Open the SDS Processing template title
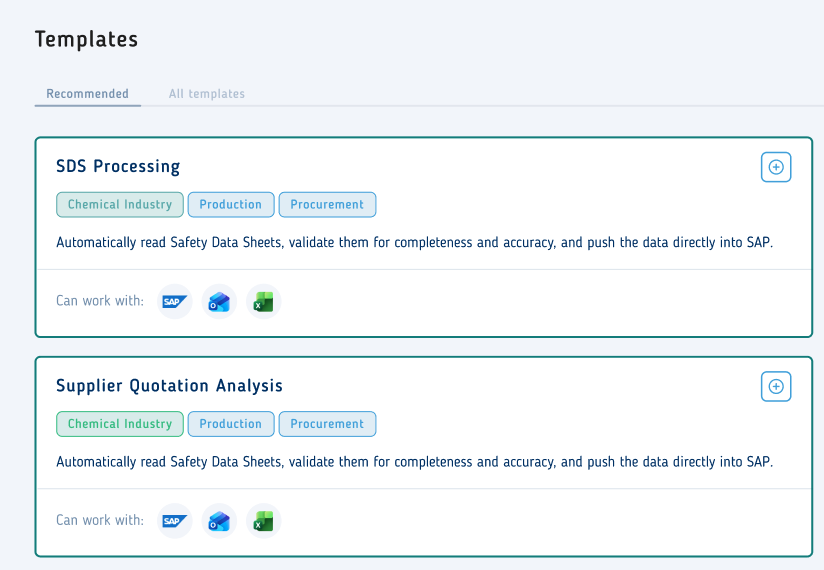The height and width of the screenshot is (570, 824). point(118,167)
